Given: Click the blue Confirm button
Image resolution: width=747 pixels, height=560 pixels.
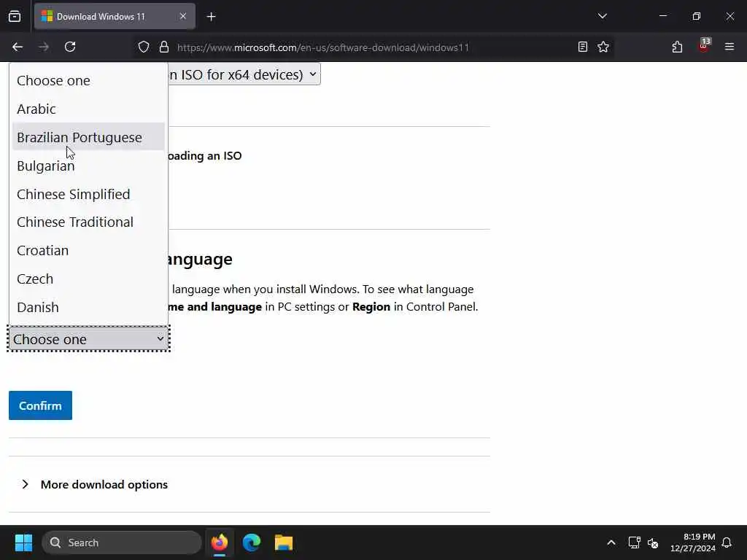Looking at the screenshot, I should point(41,405).
